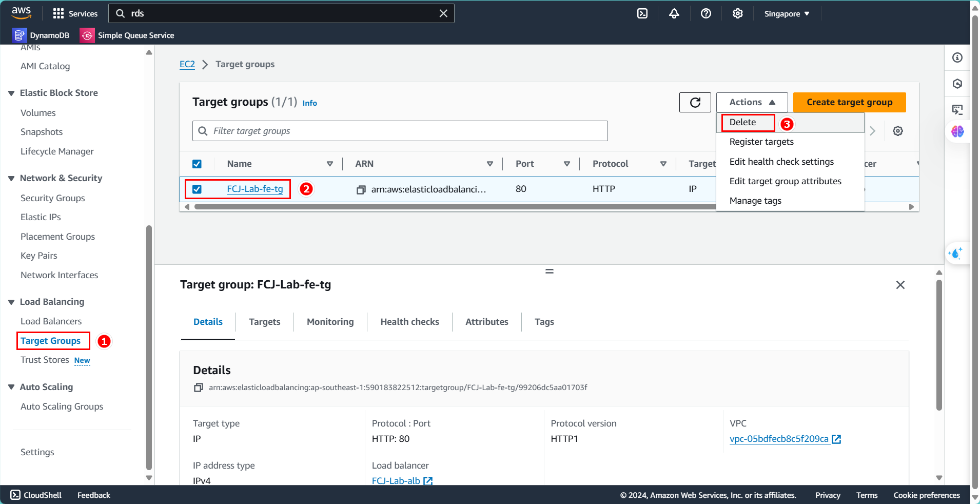Collapse Elastic Block Store section
This screenshot has width=980, height=504.
coord(11,93)
